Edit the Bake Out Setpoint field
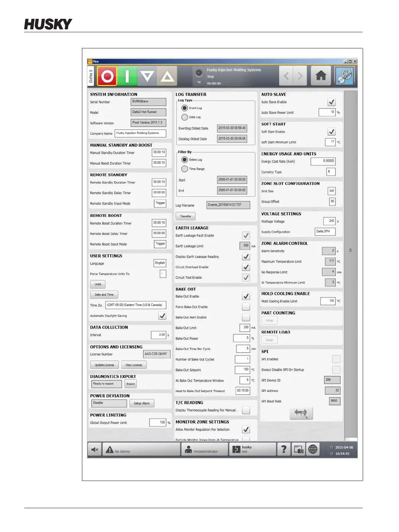Viewport: 399px width, 532px height. (x=242, y=370)
